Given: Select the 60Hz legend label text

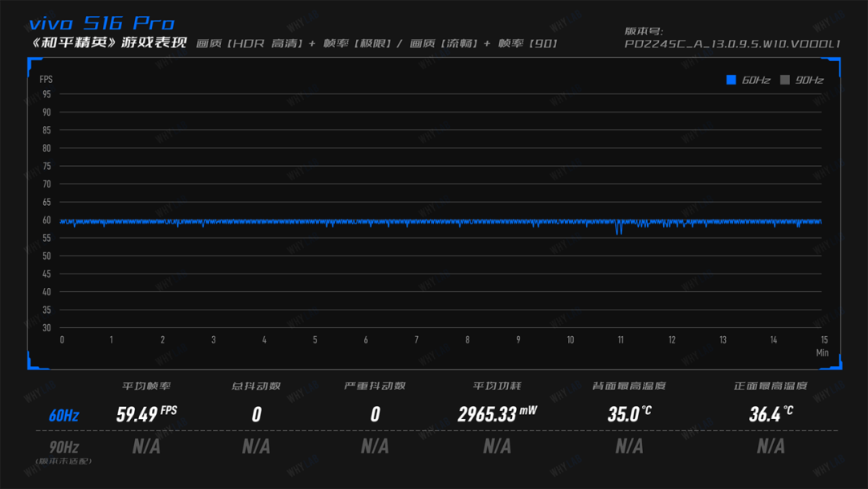Looking at the screenshot, I should click(x=755, y=80).
